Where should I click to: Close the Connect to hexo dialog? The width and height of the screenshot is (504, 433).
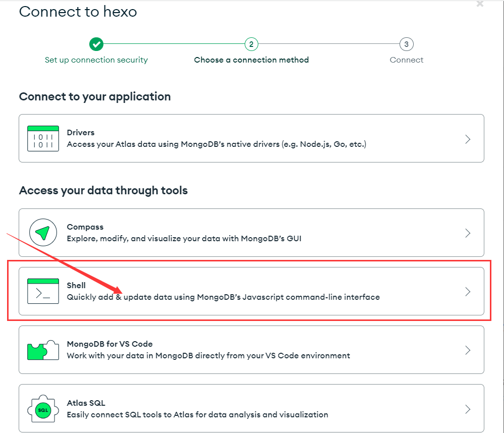click(x=480, y=4)
